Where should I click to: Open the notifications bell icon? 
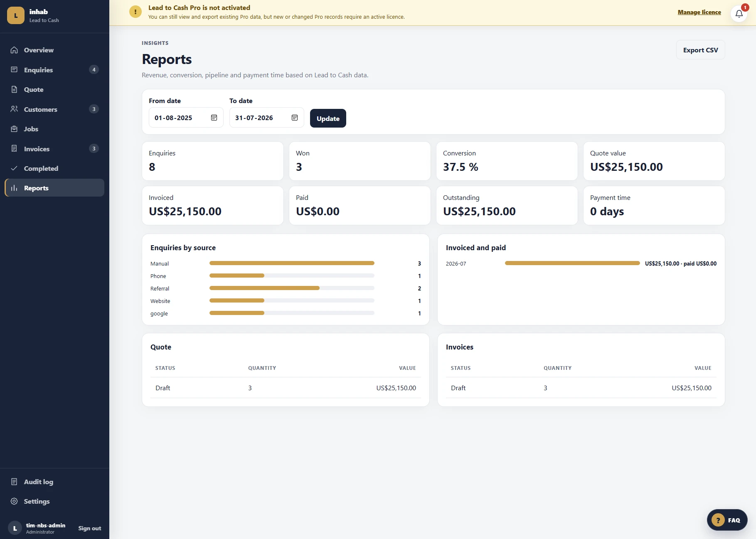click(x=739, y=13)
